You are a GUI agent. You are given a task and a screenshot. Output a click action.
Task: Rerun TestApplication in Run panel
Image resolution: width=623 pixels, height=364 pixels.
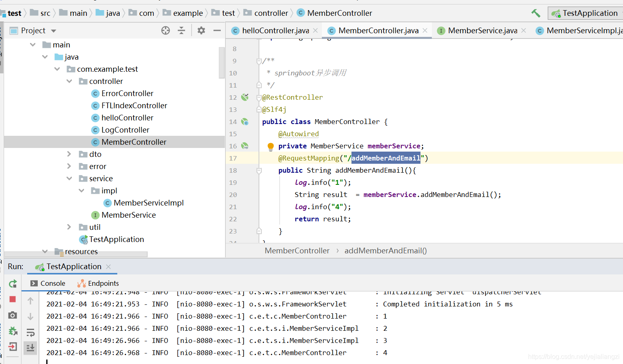click(13, 284)
